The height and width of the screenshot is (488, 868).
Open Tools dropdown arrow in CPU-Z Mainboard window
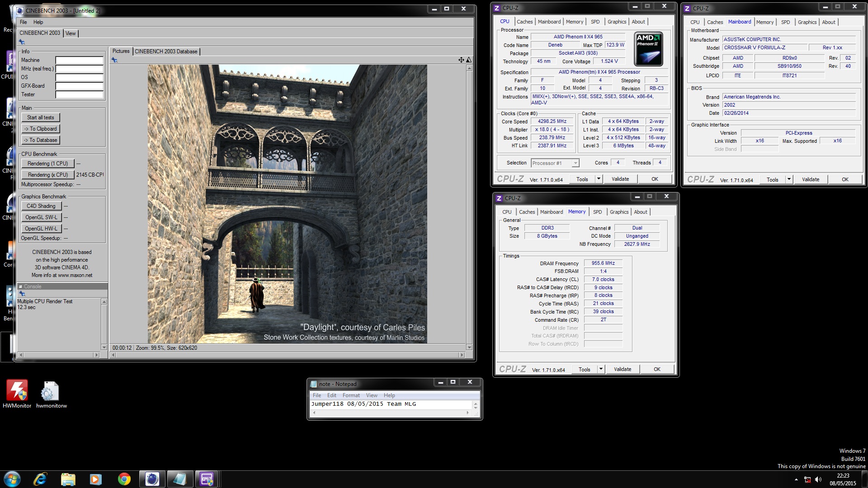789,179
